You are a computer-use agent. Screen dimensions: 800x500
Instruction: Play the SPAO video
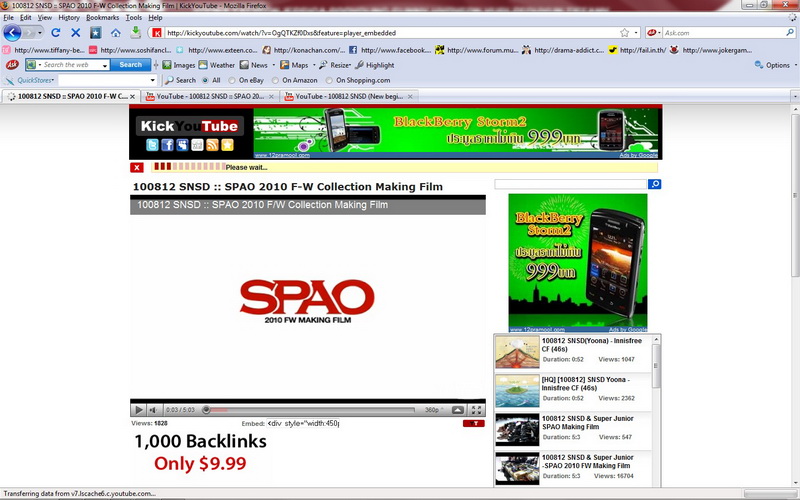pos(138,410)
